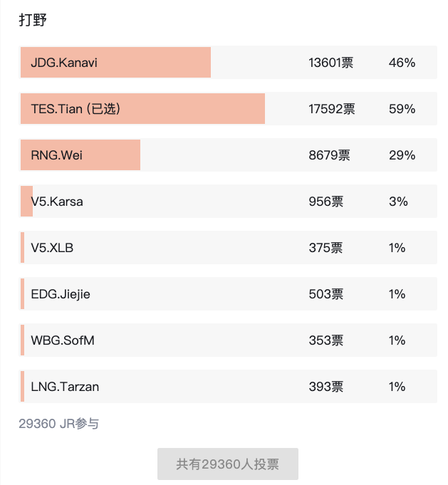Viewport: 448px width, 485px height.
Task: Click the 17592票 vote count
Action: click(x=332, y=109)
